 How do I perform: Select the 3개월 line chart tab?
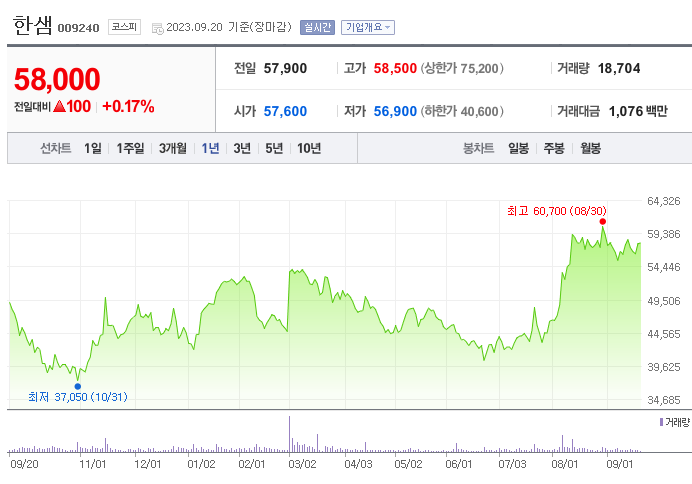point(173,148)
